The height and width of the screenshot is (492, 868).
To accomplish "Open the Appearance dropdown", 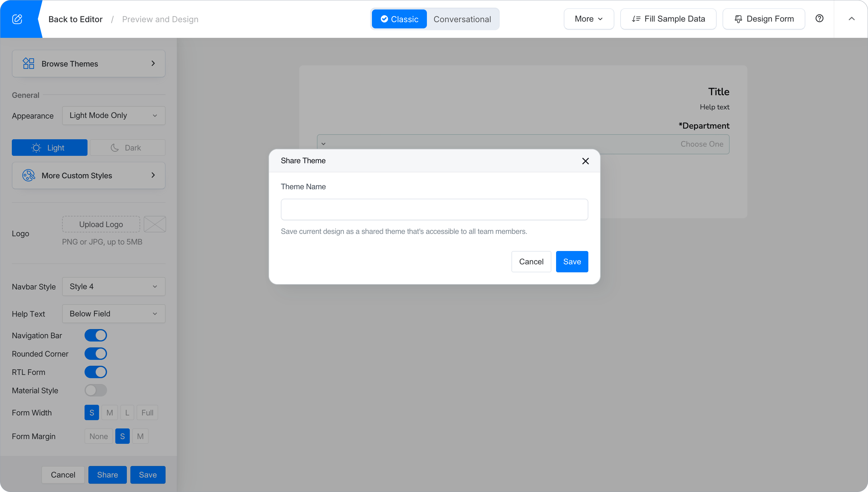I will (114, 116).
